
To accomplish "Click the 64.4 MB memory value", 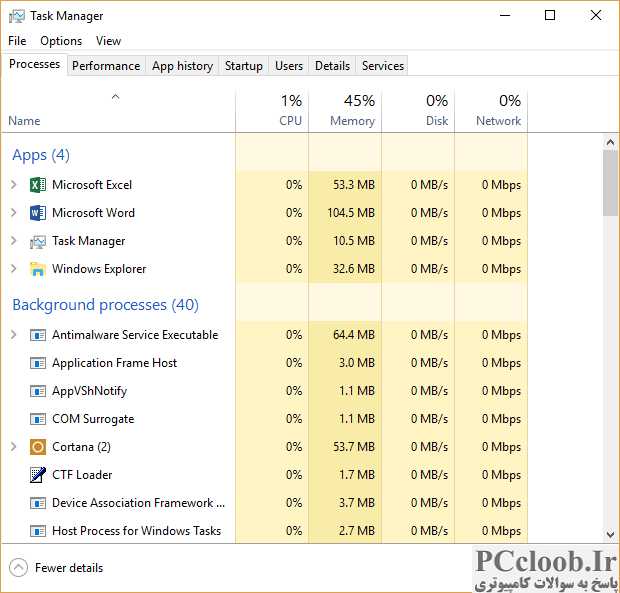I will 353,335.
